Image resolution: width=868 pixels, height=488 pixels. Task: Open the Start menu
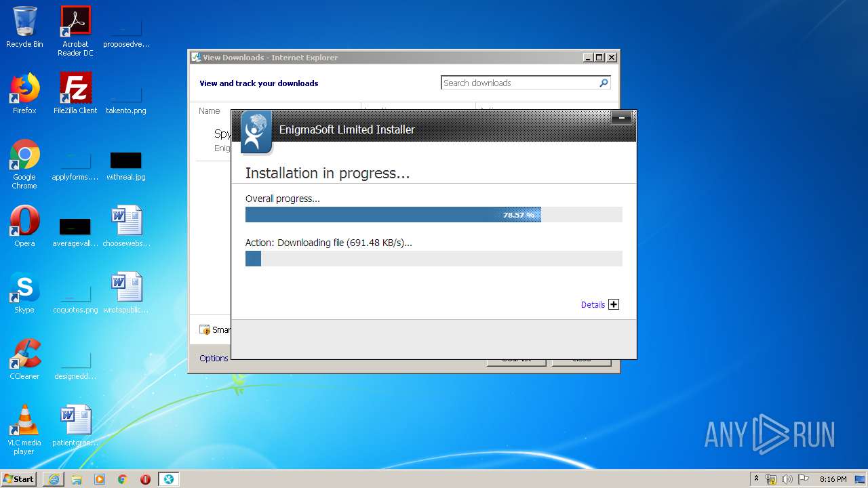18,479
